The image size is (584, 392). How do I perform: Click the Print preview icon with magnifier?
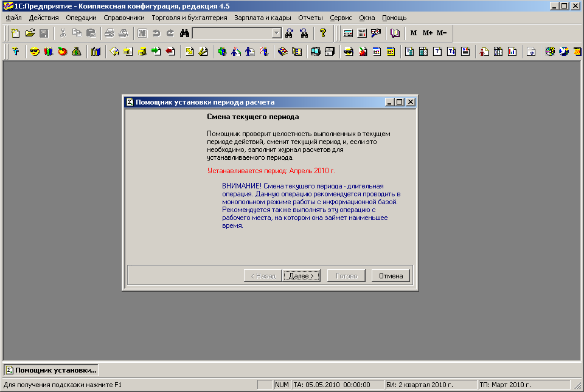tap(123, 33)
